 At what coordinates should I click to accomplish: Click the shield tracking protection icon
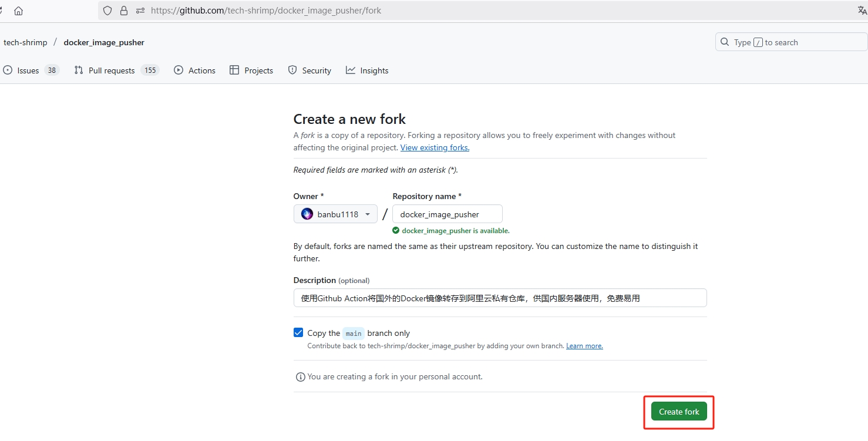107,11
